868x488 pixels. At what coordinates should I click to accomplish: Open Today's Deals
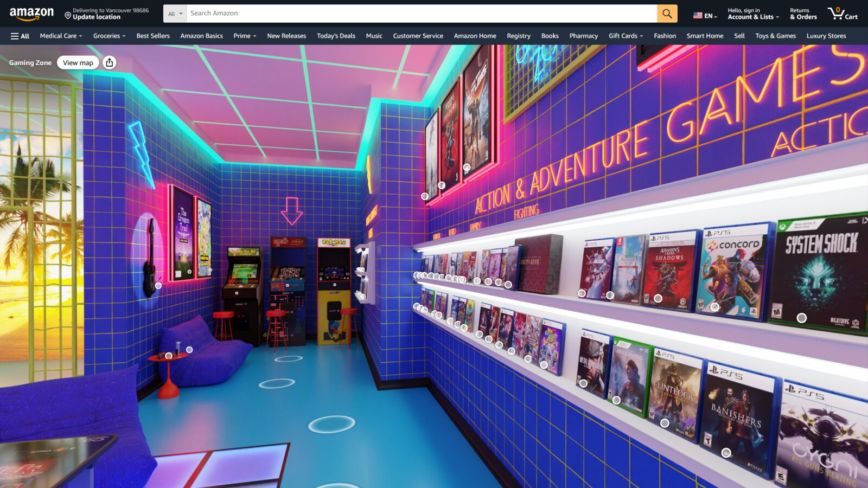(x=336, y=36)
